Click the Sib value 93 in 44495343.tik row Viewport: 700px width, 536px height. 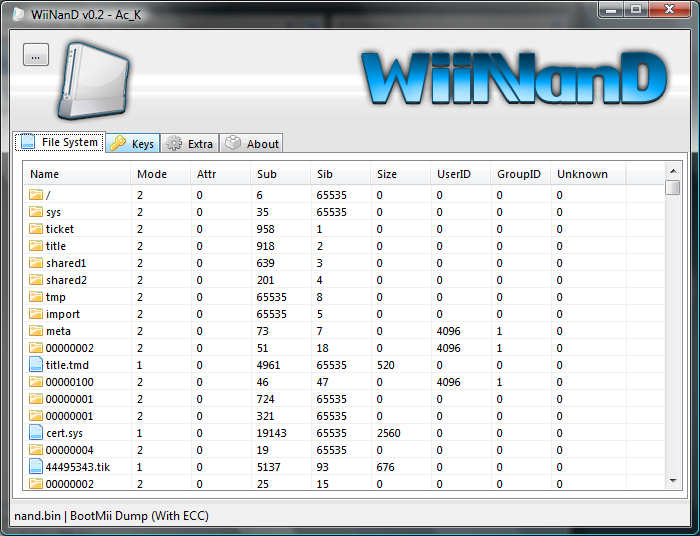322,467
